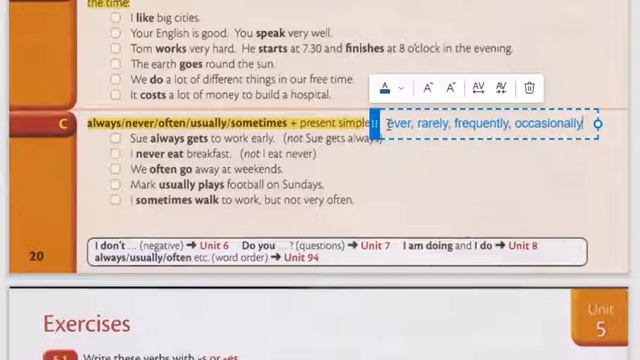Expand the text color dropdown chevron
Image resolution: width=640 pixels, height=360 pixels.
tap(401, 88)
